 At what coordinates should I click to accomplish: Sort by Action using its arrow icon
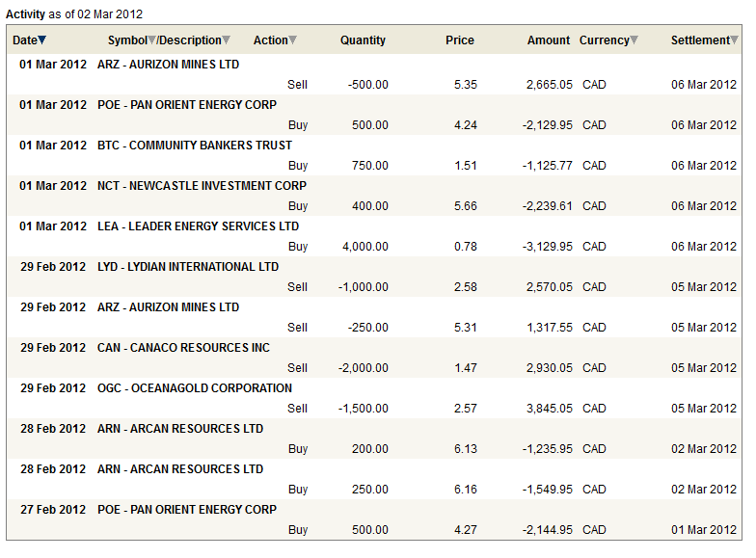point(293,40)
